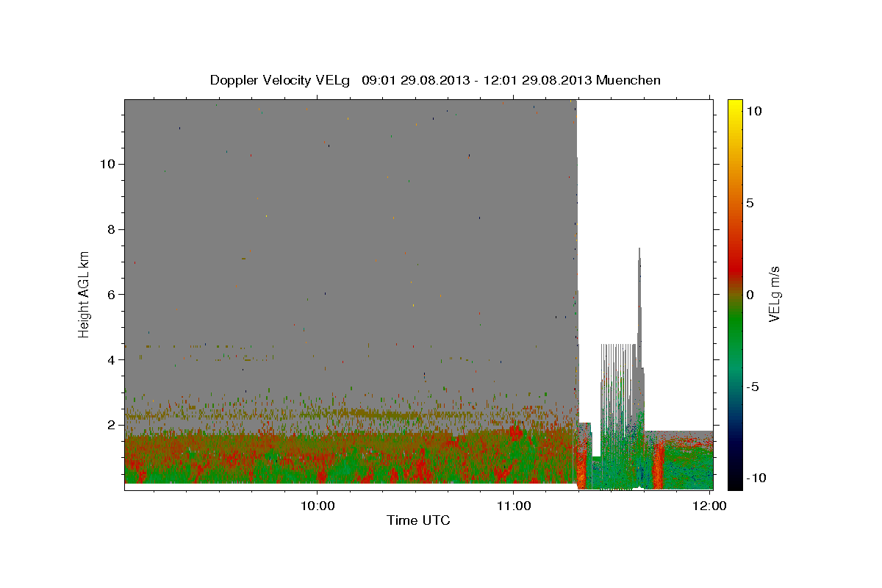Click the start time "09:01 29.08.2013" in title
The width and height of the screenshot is (882, 588).
point(416,80)
